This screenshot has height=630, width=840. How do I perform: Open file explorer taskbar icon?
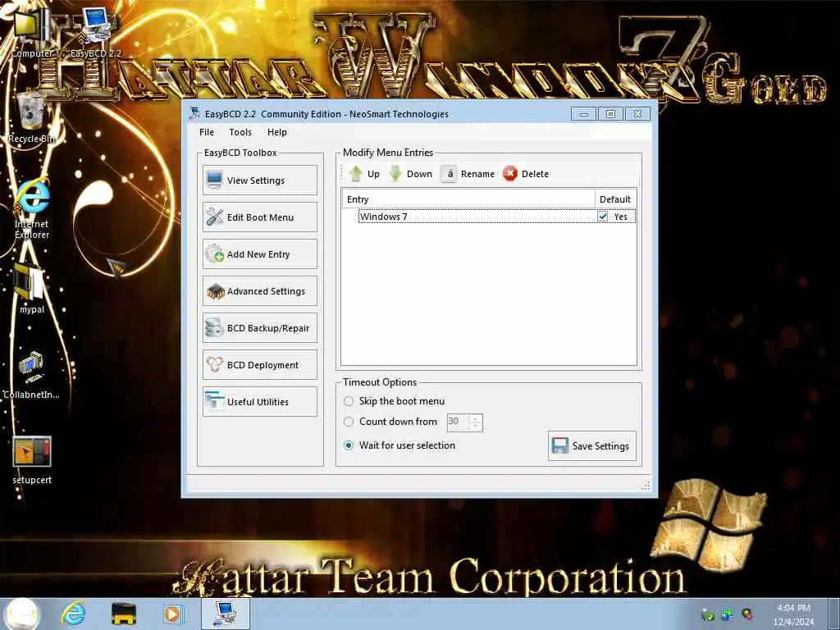123,614
